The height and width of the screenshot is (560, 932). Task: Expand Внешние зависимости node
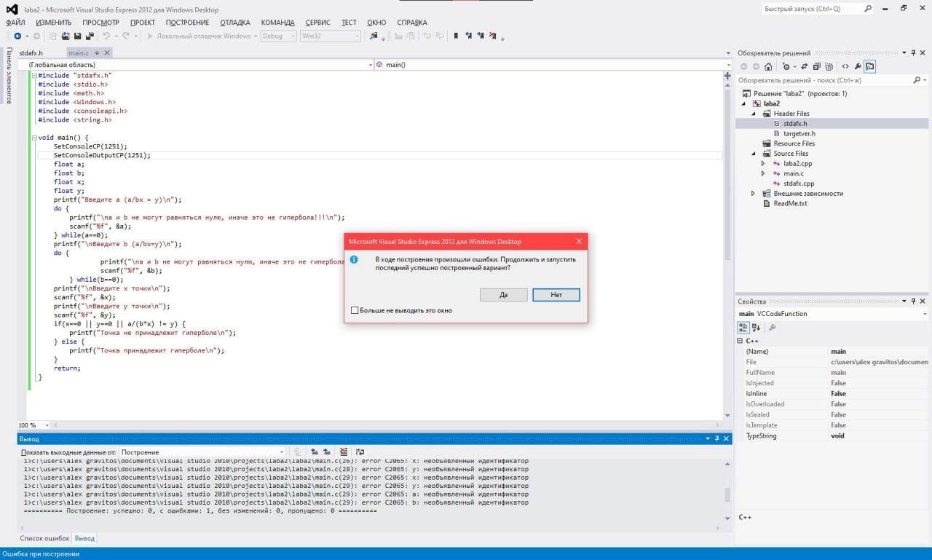click(x=754, y=193)
